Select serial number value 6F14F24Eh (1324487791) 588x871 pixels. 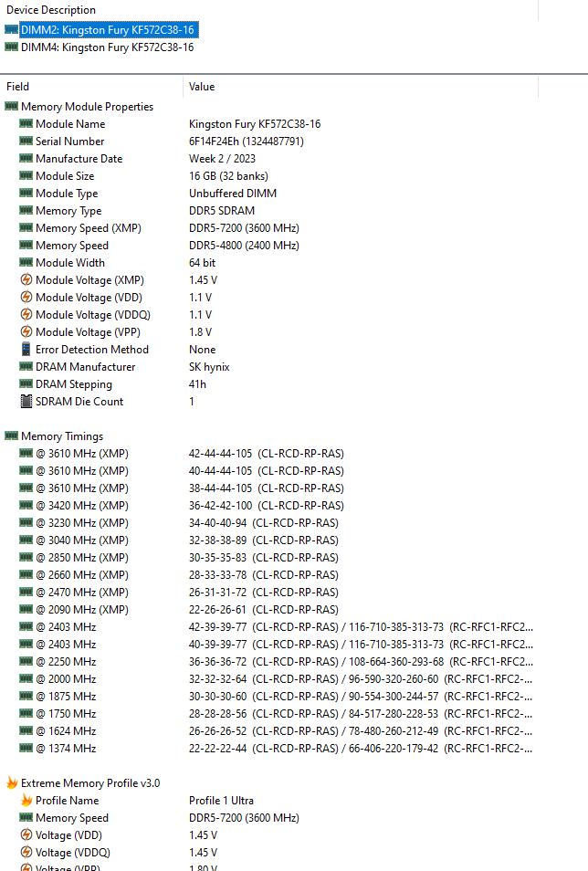point(247,142)
